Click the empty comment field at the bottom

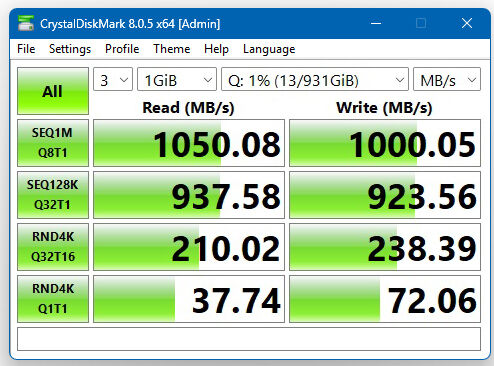(249, 339)
